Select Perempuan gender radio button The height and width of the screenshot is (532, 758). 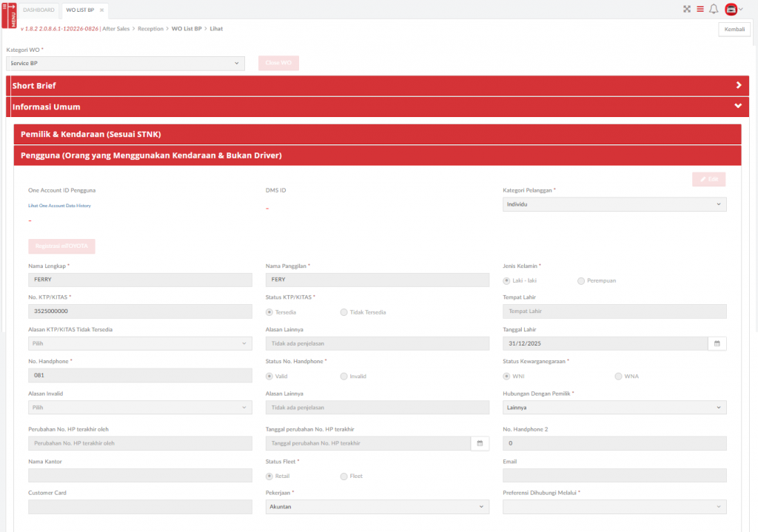(581, 280)
